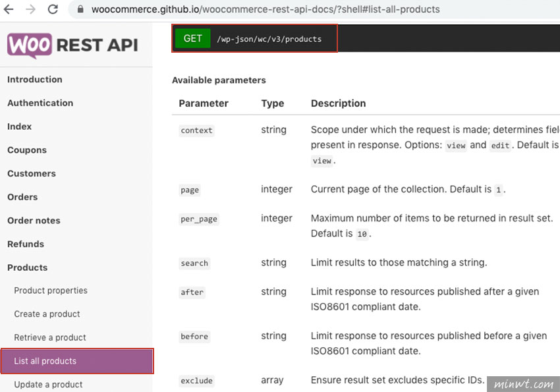Click the search parameter name
560x392 pixels.
(194, 264)
